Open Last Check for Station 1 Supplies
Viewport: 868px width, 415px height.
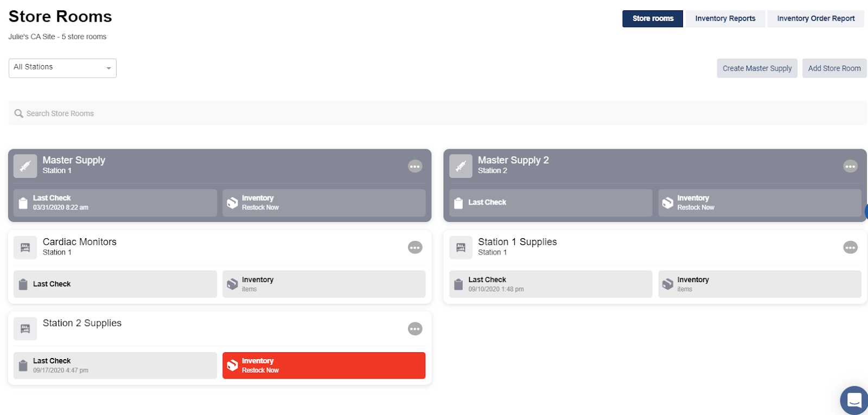pyautogui.click(x=550, y=284)
